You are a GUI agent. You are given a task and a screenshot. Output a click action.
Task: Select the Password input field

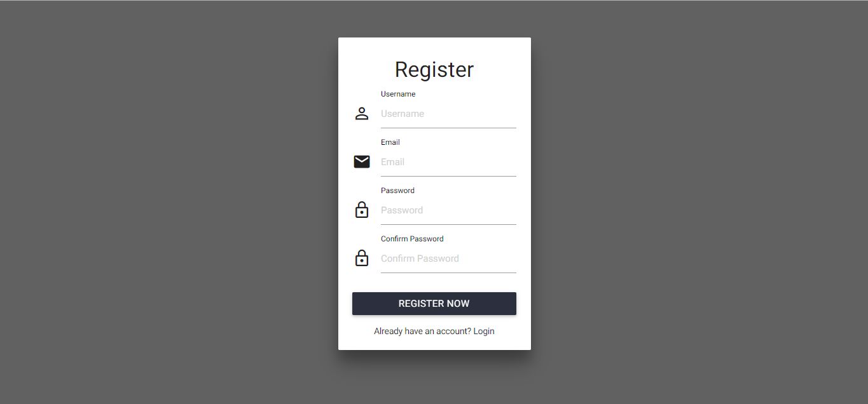coord(448,211)
